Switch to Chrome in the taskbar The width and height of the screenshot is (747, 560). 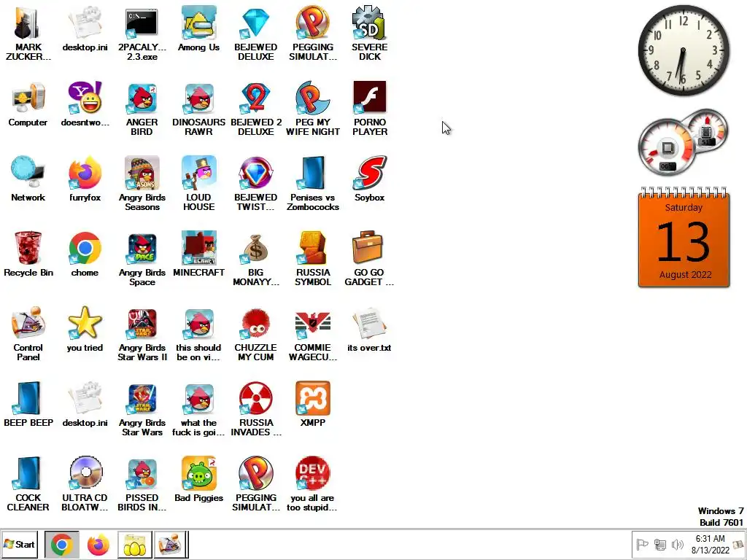[x=62, y=544]
